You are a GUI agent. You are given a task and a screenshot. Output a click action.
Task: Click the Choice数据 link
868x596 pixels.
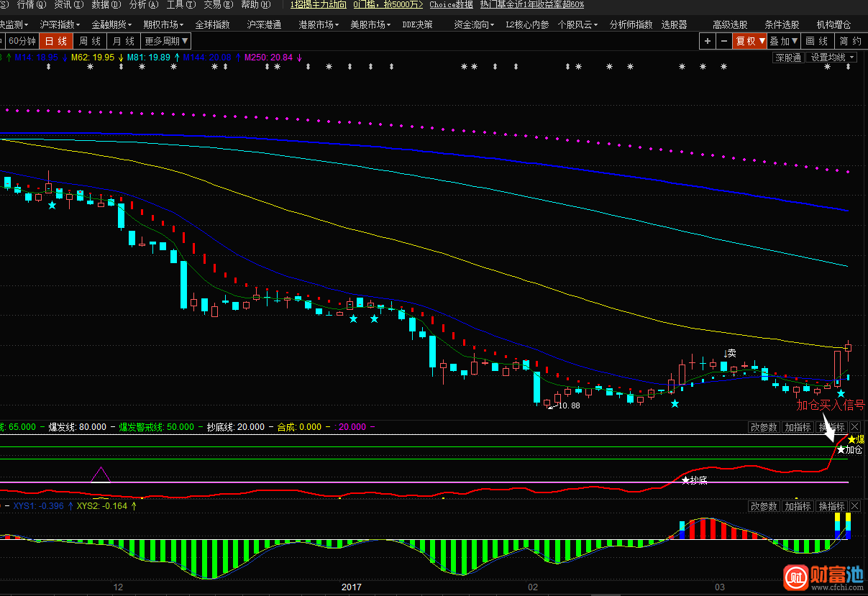(x=451, y=5)
